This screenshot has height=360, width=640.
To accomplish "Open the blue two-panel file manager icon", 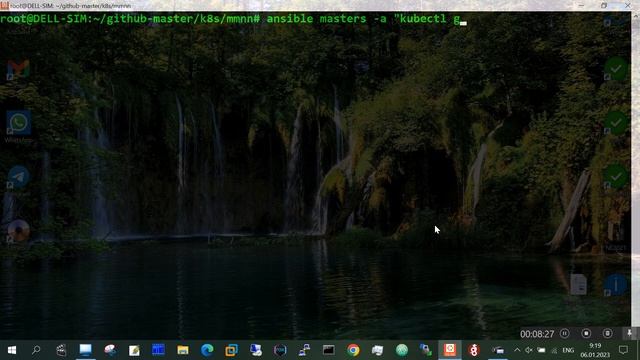I will tap(158, 350).
